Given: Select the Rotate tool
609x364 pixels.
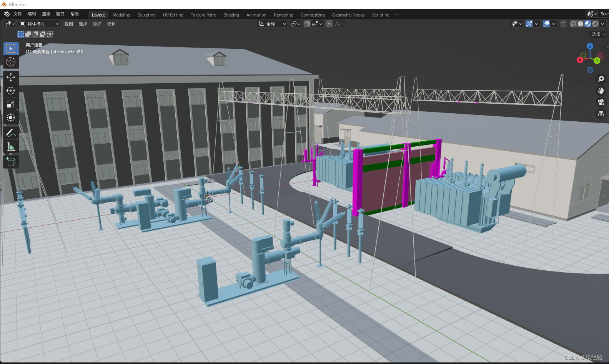Looking at the screenshot, I should [x=11, y=91].
